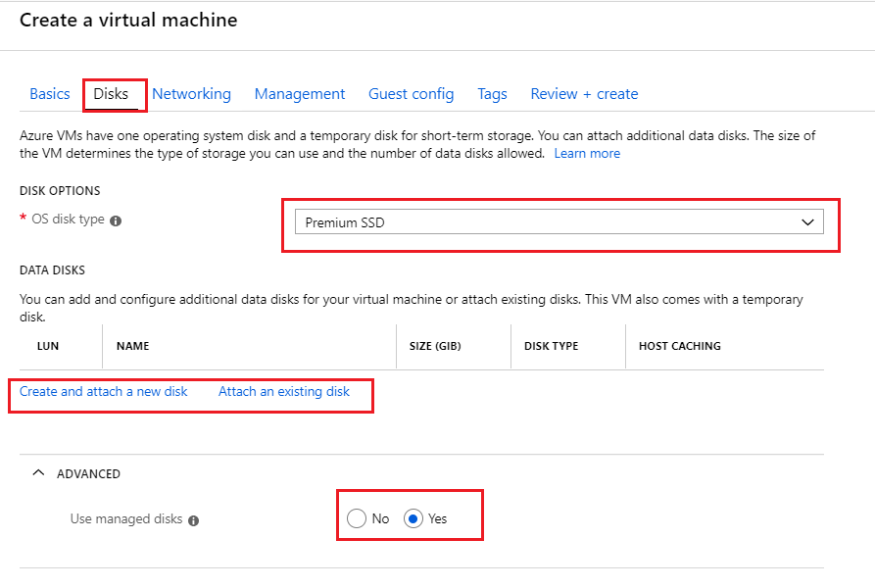Image resolution: width=875 pixels, height=588 pixels.
Task: Click Create and attach a new disk
Action: [x=102, y=391]
